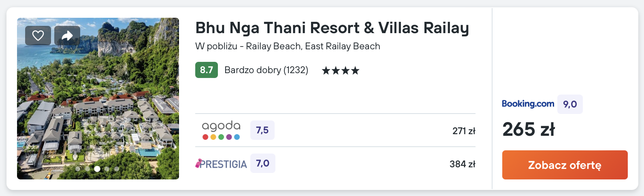
Task: Click the green 8.7 rating badge
Action: tap(207, 70)
